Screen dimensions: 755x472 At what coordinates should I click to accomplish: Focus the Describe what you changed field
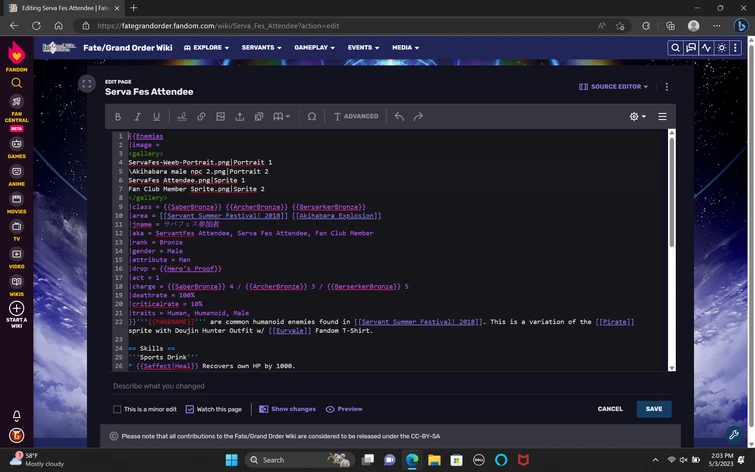pos(390,386)
